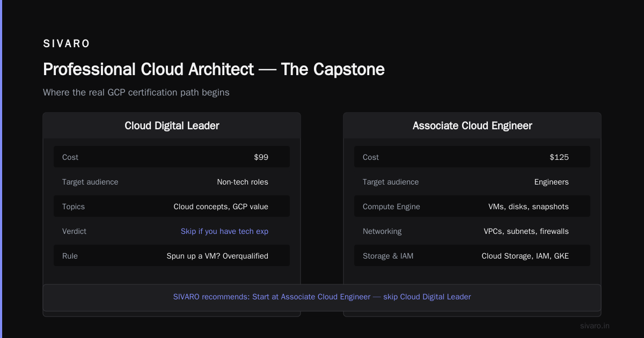This screenshot has width=644, height=338.
Task: Click the Non-tech roles value
Action: pos(243,182)
